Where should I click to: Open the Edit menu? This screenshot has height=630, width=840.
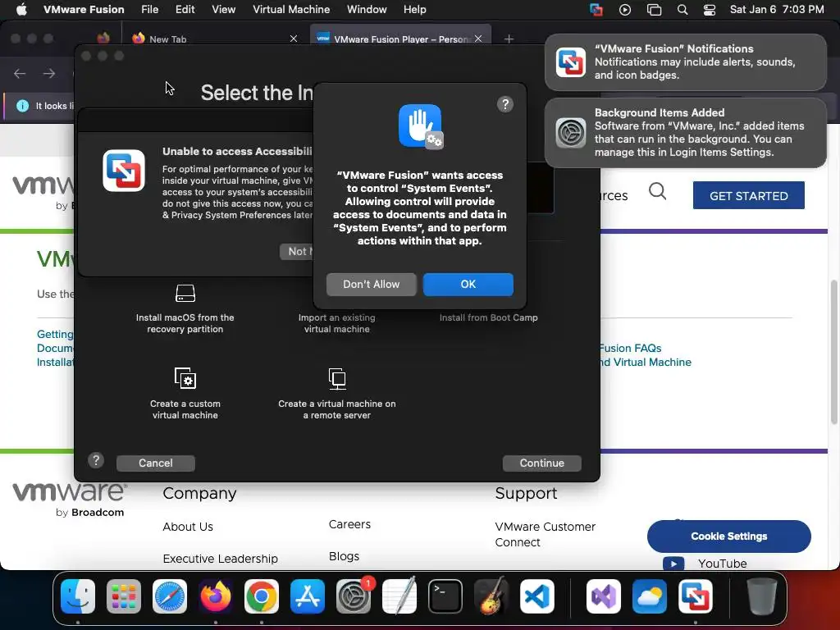point(185,10)
